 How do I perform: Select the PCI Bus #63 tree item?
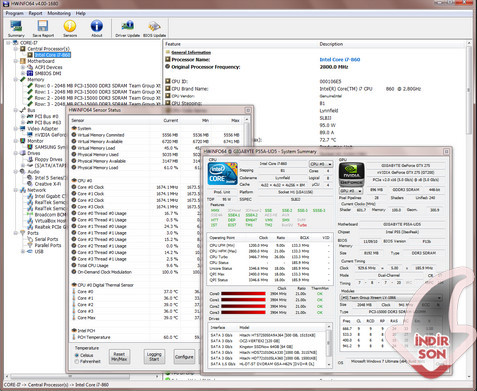click(x=47, y=122)
